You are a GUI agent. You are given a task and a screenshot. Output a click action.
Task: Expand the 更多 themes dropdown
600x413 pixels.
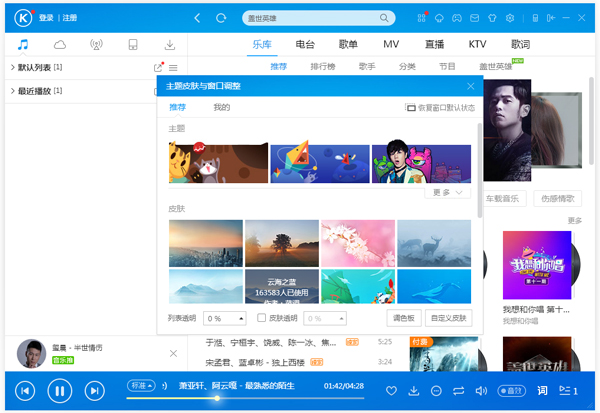(x=447, y=192)
